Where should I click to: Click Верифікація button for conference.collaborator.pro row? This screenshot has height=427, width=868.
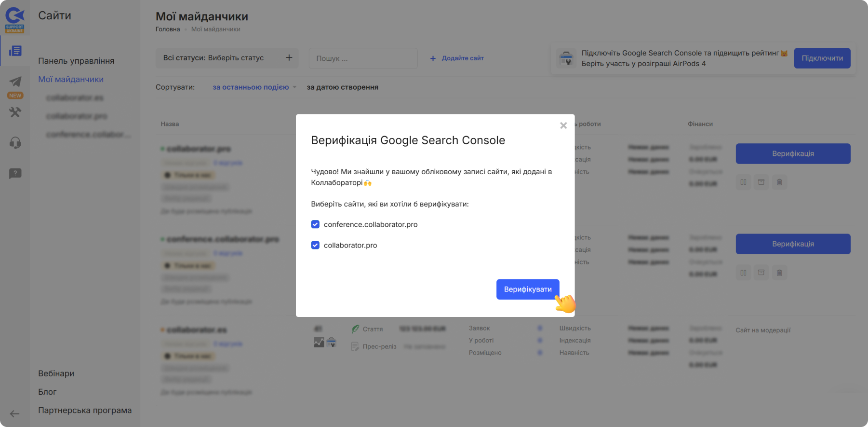(793, 244)
